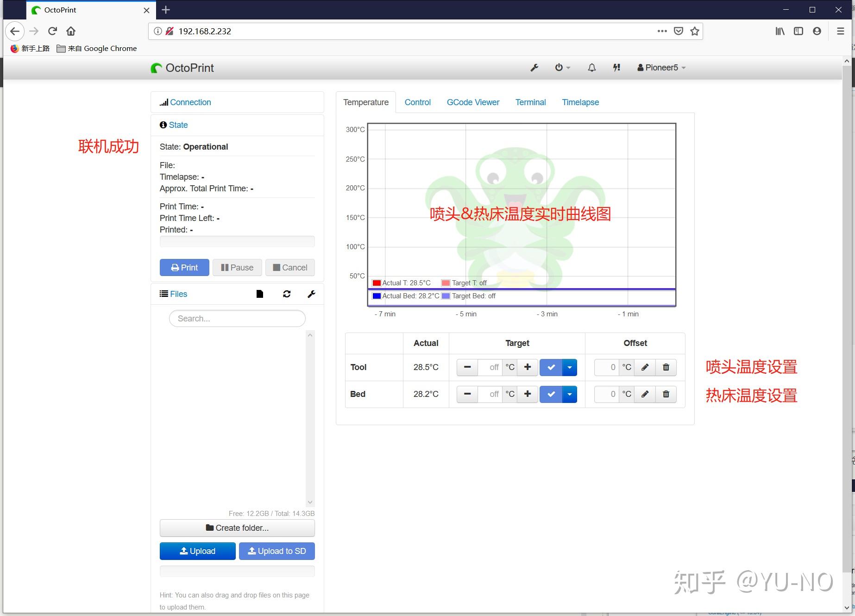This screenshot has height=616, width=855.
Task: Click the file Search input field
Action: (237, 318)
